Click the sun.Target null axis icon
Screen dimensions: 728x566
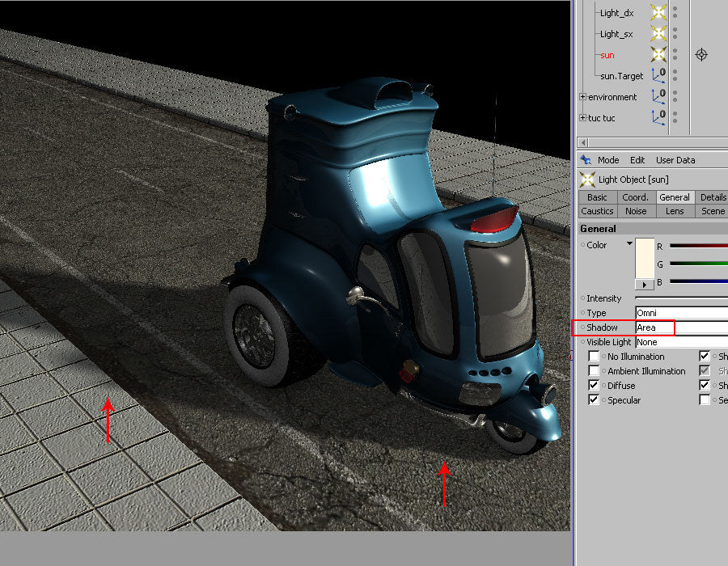658,76
